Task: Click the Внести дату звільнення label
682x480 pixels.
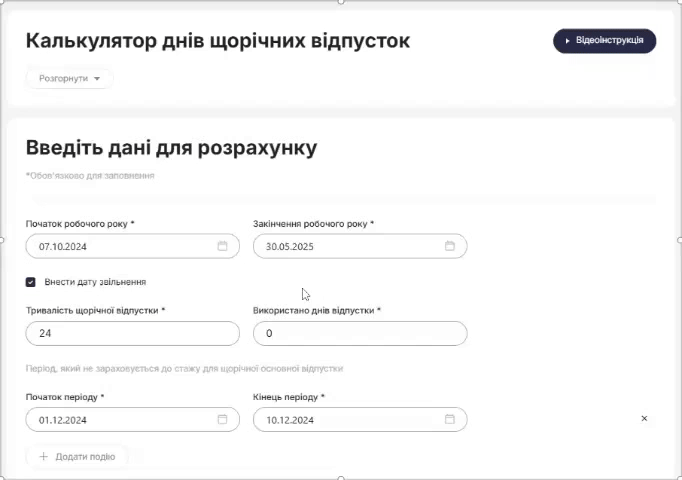Action: pos(95,282)
